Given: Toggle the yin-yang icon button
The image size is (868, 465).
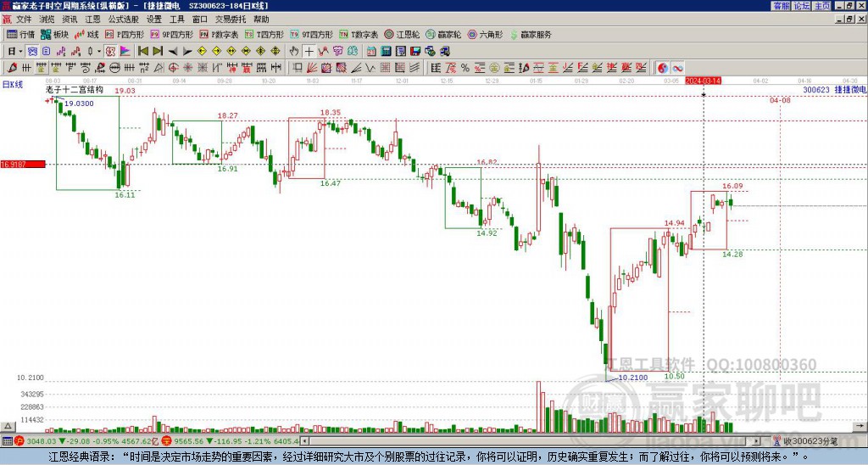Looking at the screenshot, I should [x=663, y=68].
